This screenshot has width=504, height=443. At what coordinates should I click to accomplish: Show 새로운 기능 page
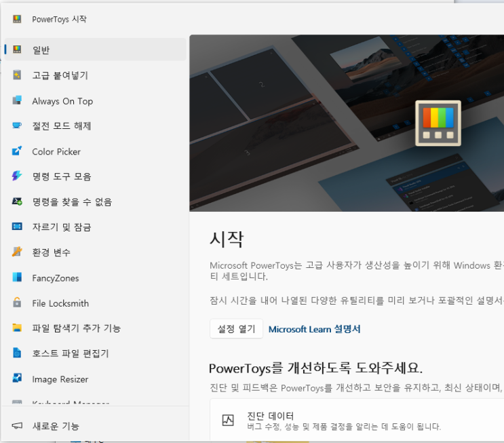[x=96, y=426]
